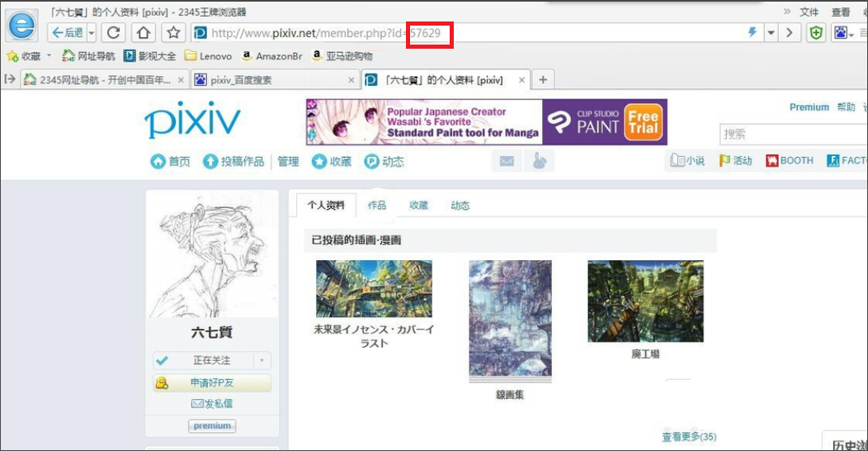Click the browser refresh button
The height and width of the screenshot is (451, 868).
click(x=115, y=33)
